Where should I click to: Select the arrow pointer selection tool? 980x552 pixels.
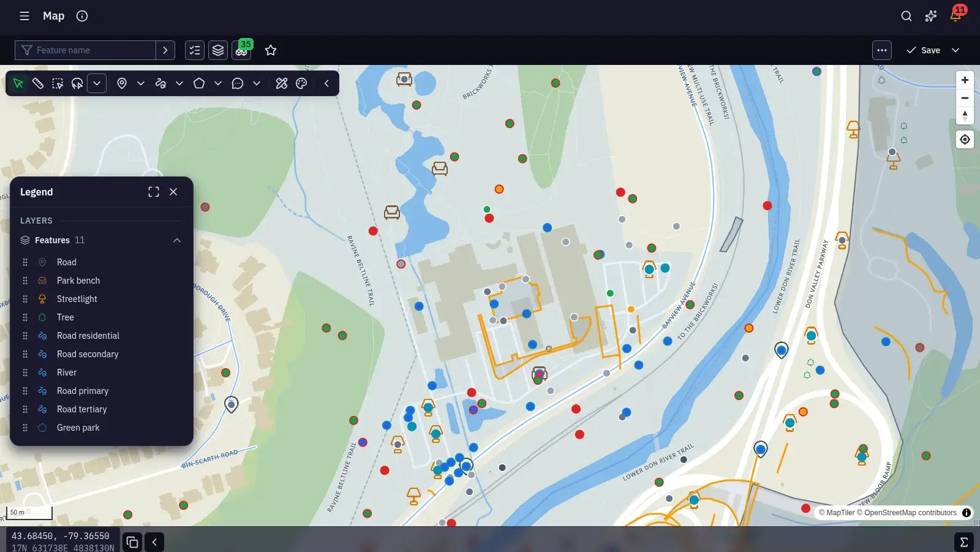[x=18, y=83]
